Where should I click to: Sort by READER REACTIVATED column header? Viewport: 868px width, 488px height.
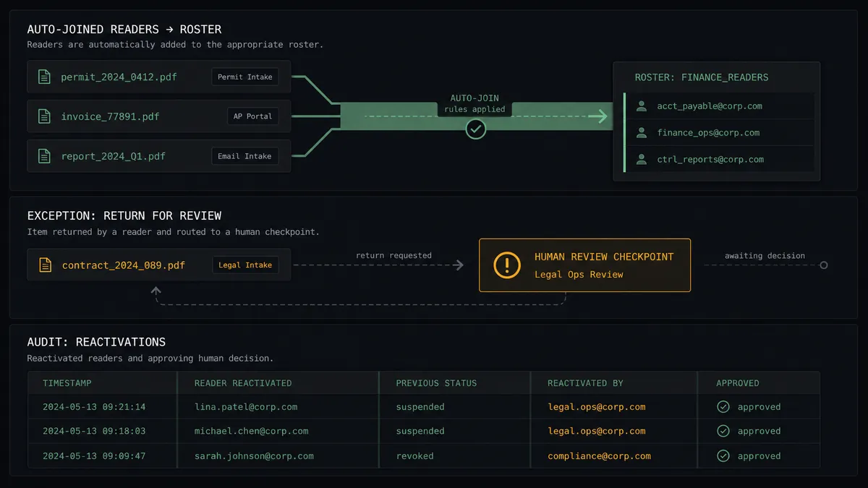[243, 383]
